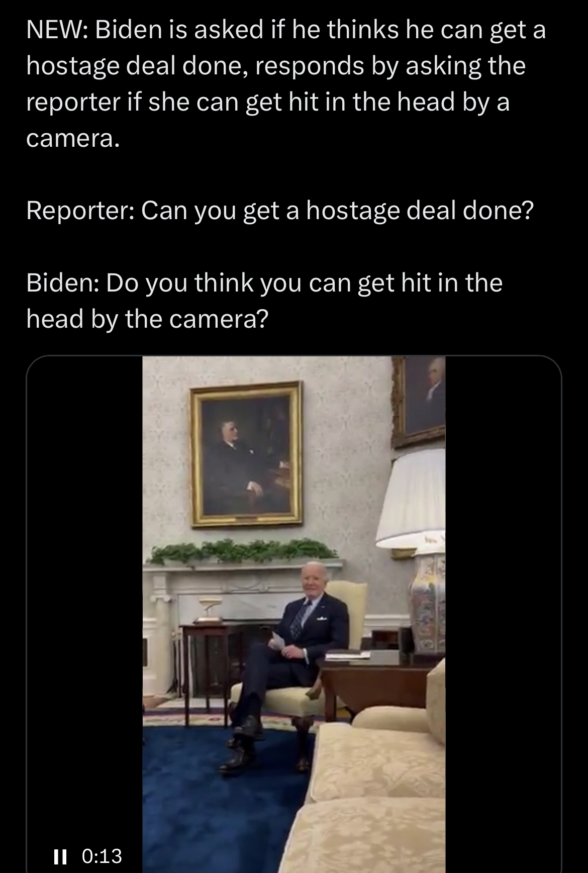Image resolution: width=588 pixels, height=873 pixels.
Task: Click the right black bar of the video
Action: point(503,614)
